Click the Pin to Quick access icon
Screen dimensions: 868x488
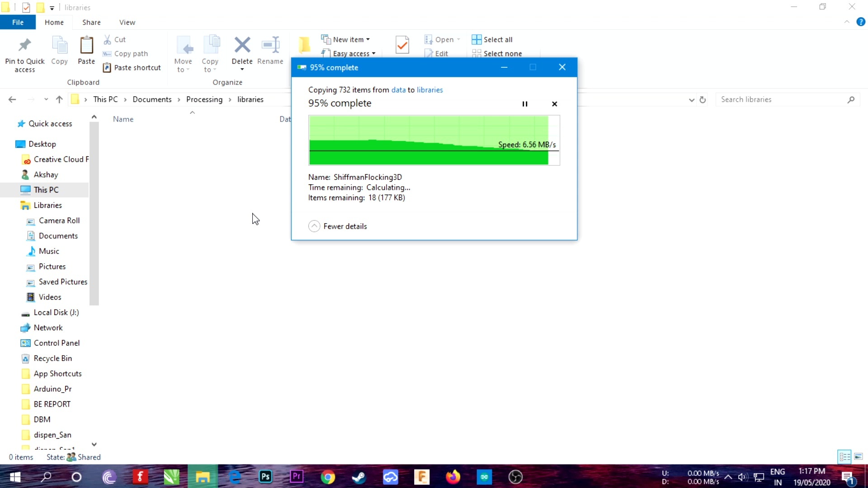click(x=24, y=46)
